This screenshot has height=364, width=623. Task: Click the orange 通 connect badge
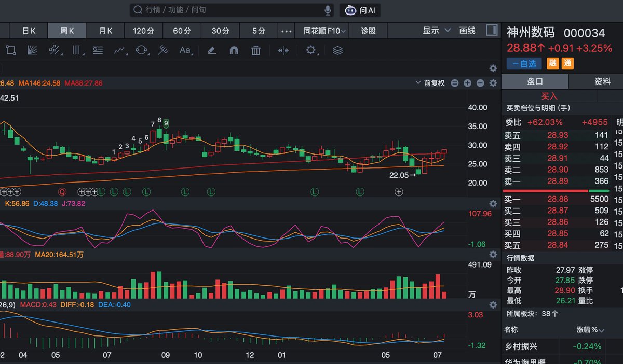point(568,63)
